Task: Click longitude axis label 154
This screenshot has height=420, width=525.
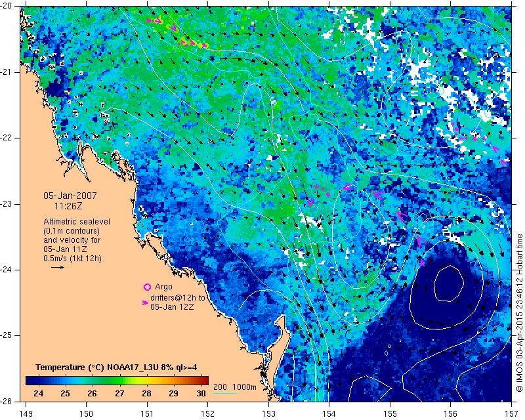Action: point(329,414)
